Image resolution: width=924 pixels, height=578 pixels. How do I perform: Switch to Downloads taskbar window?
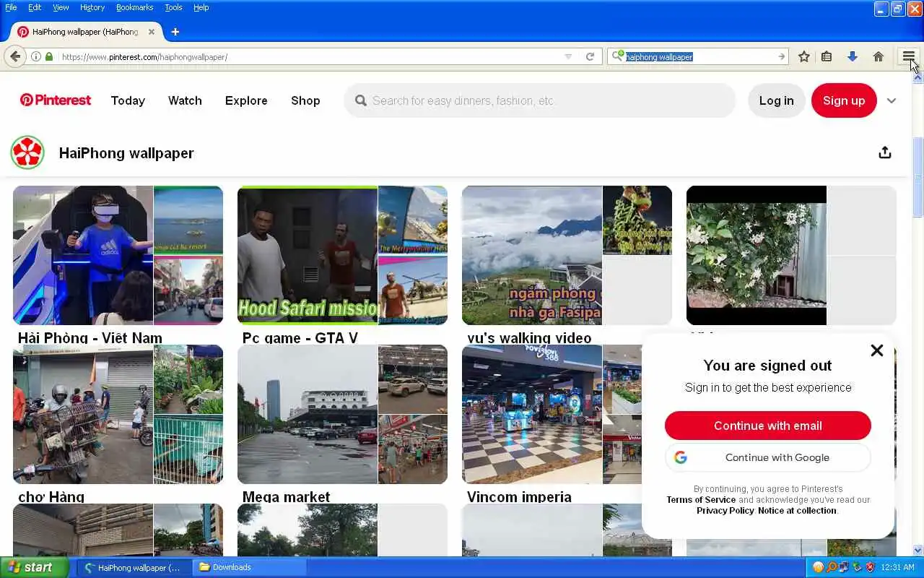250,567
